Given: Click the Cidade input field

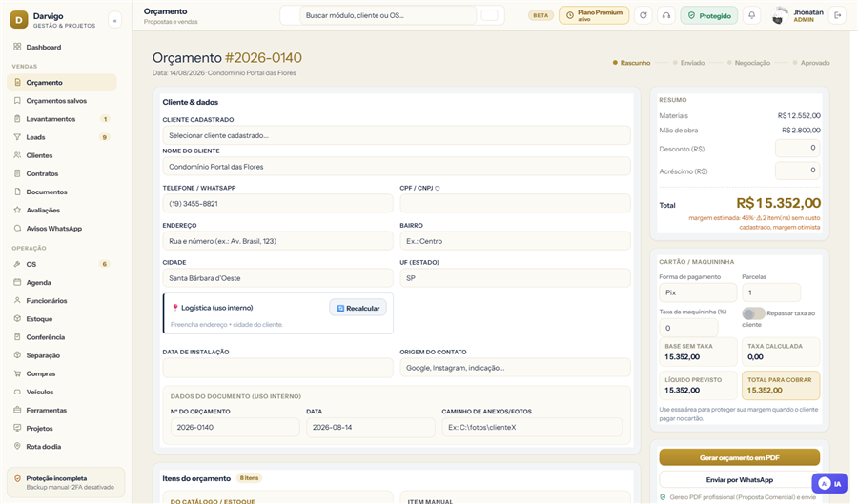Looking at the screenshot, I should 277,277.
